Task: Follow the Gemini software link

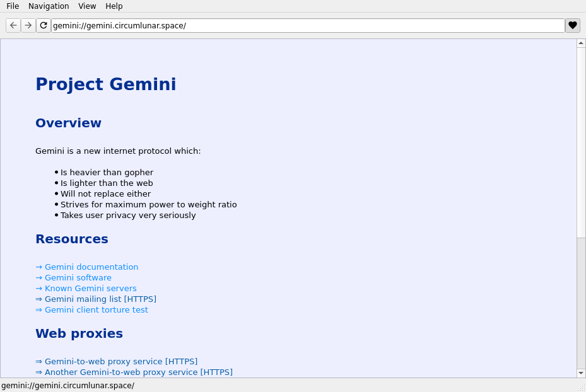Action: coord(78,278)
